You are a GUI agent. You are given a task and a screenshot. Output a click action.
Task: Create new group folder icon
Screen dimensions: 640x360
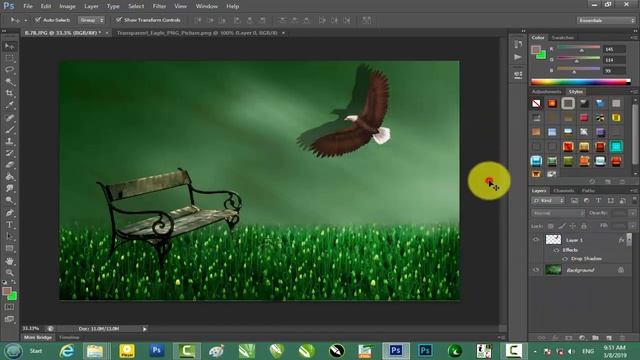(x=596, y=338)
